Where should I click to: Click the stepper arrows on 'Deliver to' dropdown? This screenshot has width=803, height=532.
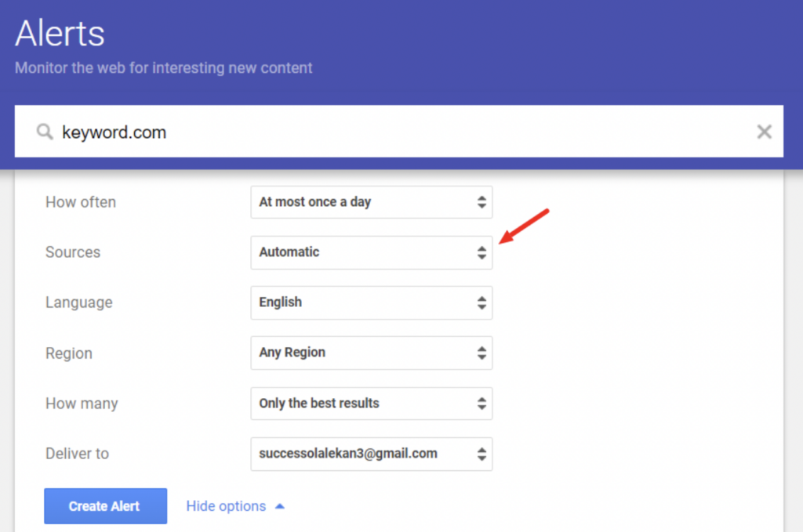pyautogui.click(x=481, y=454)
